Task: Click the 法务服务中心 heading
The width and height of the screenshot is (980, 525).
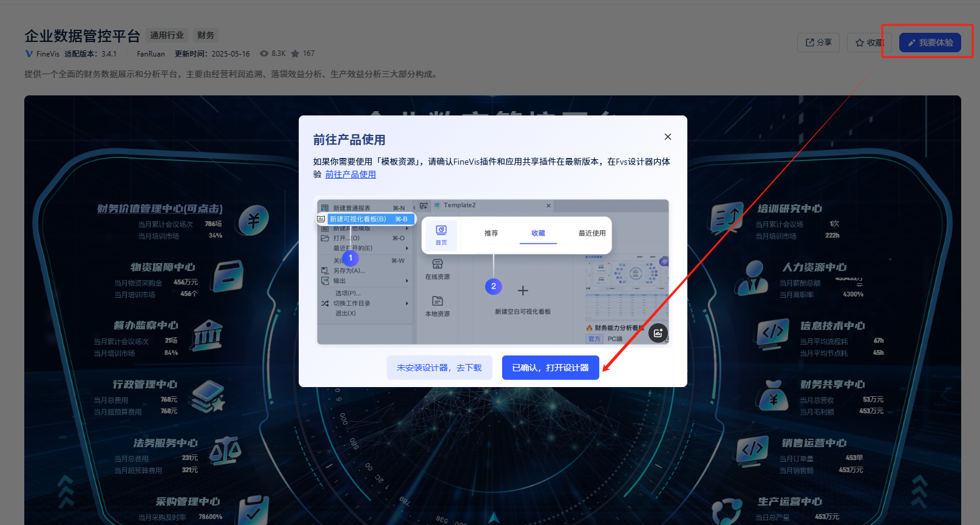Action: click(x=166, y=443)
